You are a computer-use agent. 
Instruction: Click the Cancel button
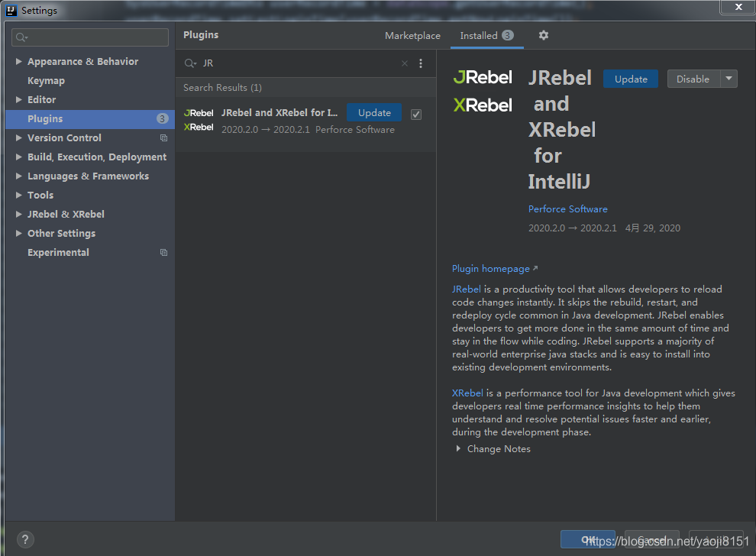652,540
